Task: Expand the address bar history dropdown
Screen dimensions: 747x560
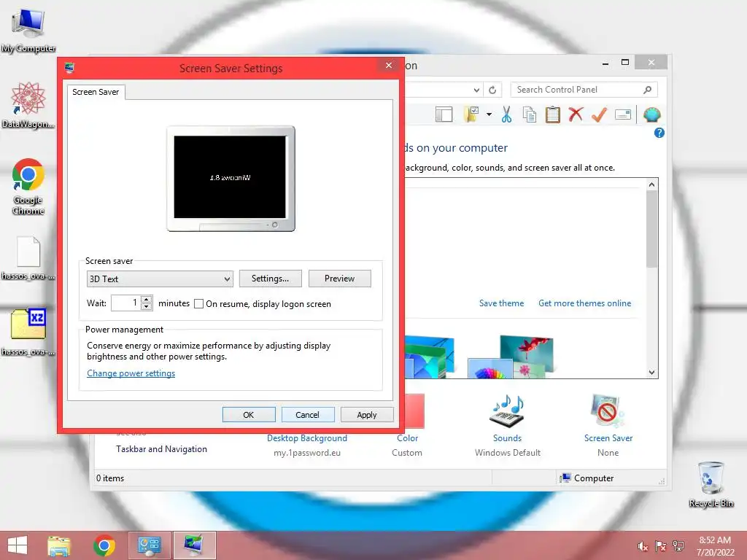Action: pos(476,90)
